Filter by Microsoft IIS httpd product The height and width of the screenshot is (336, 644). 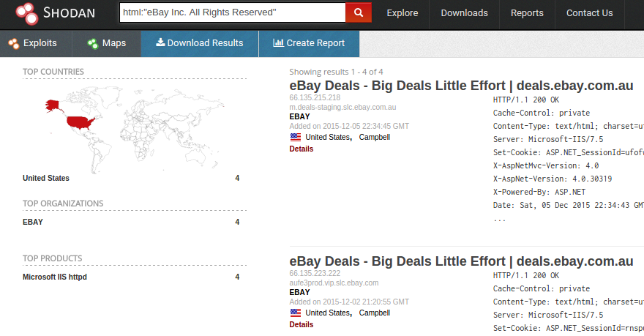tap(55, 277)
